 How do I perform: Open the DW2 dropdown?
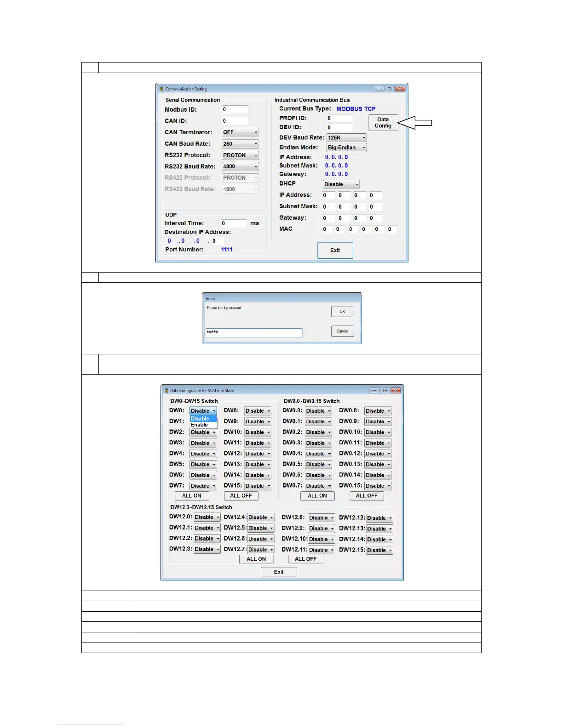pos(203,432)
